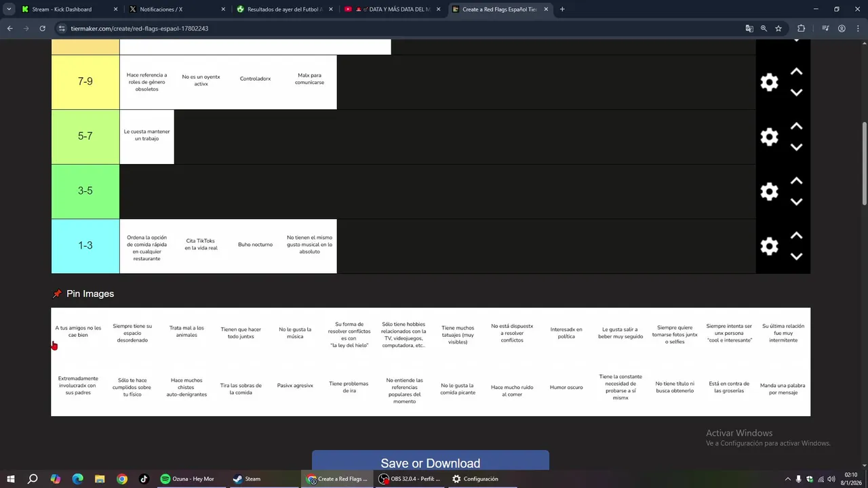Click the page vertical scrollbar
Screen dimensions: 868x488
864,163
